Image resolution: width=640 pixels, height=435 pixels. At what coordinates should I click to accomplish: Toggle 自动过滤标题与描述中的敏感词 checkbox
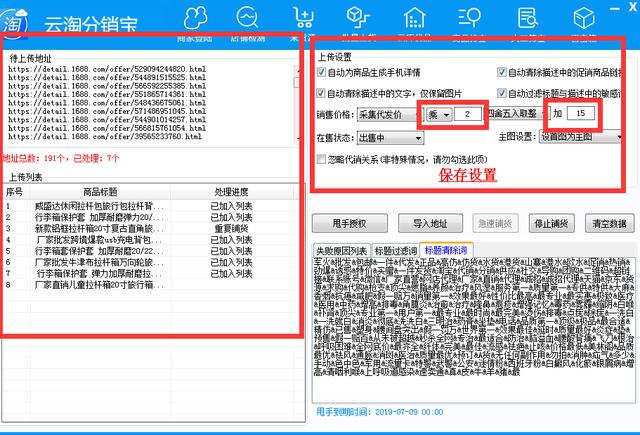click(x=502, y=93)
